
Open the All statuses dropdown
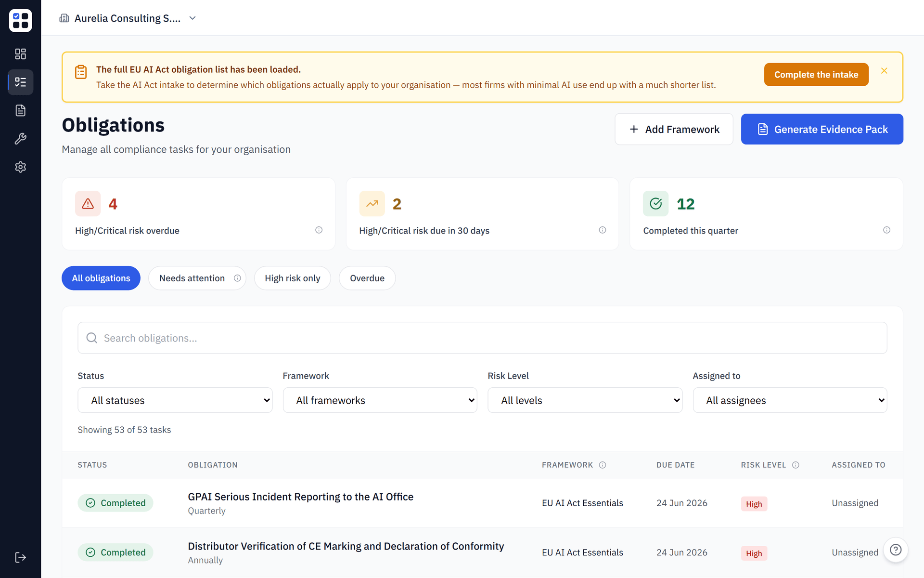tap(175, 400)
